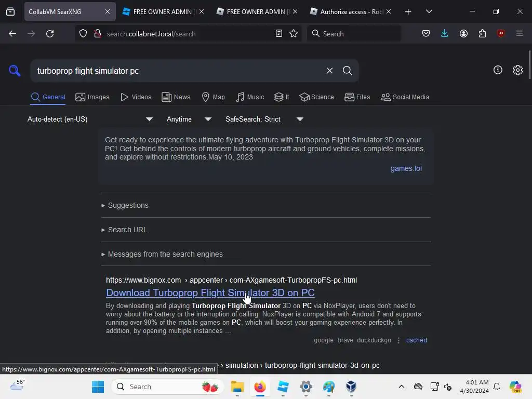
Task: Open tracking protection shield icon
Action: click(x=83, y=34)
